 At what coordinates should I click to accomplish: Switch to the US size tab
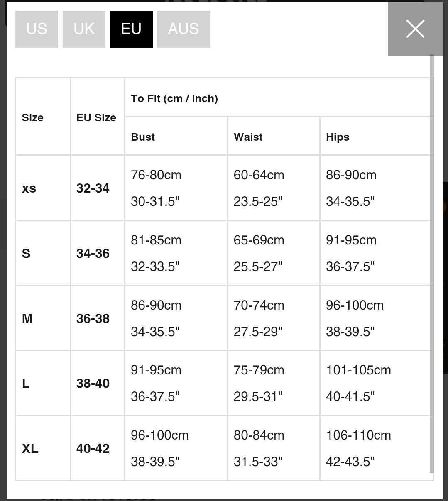pyautogui.click(x=37, y=29)
